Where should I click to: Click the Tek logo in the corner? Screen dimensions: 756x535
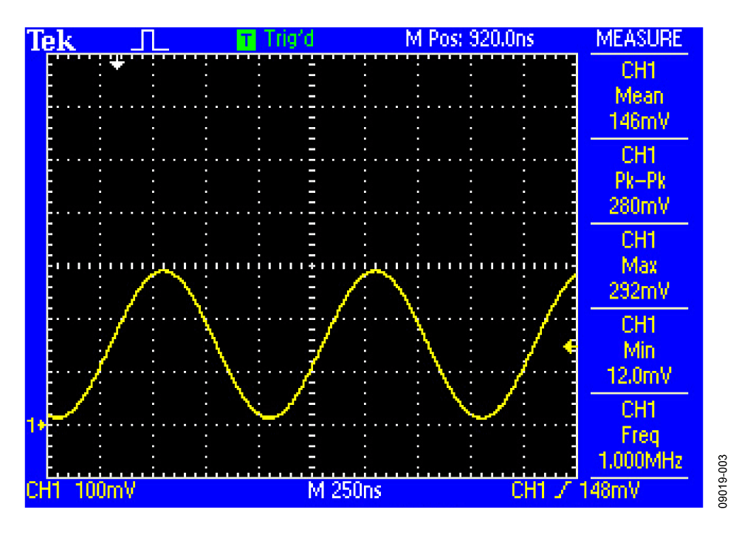50,40
